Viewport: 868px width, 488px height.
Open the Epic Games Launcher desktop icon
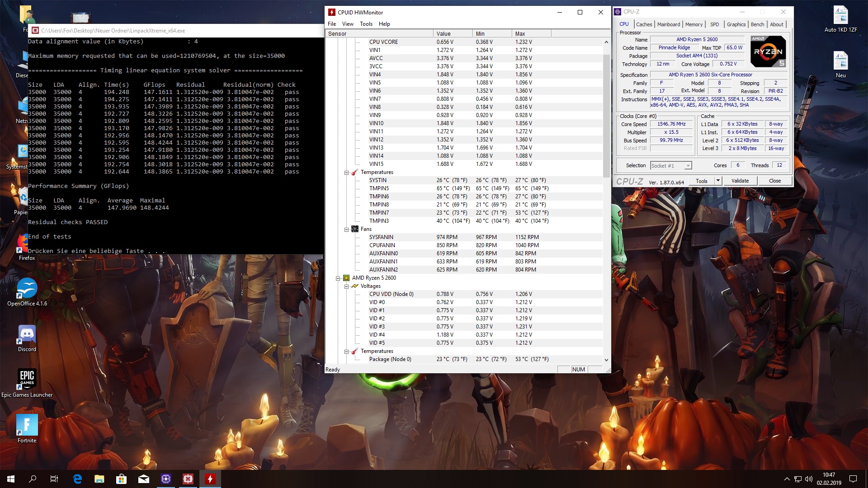(27, 380)
